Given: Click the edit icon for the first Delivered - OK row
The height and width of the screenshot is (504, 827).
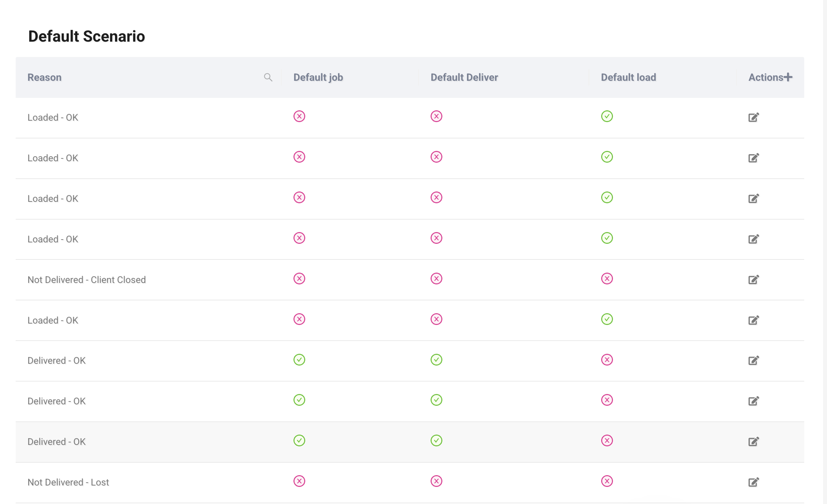Looking at the screenshot, I should (x=754, y=360).
